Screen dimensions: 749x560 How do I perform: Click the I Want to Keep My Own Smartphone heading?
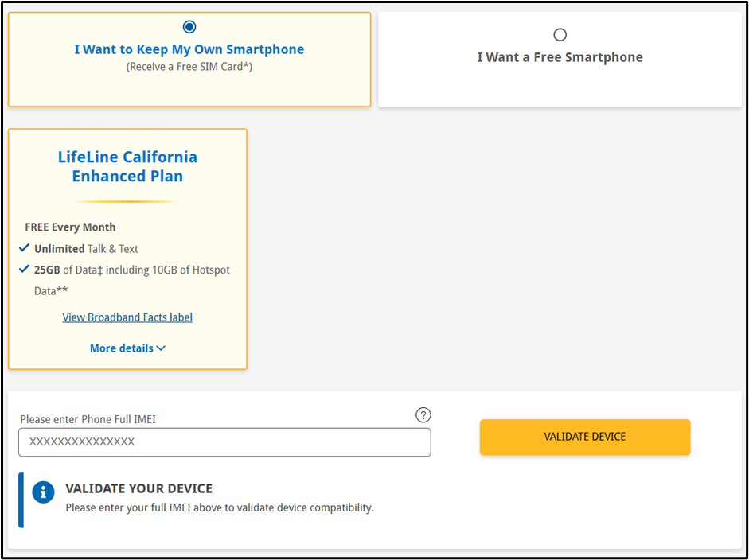tap(189, 49)
